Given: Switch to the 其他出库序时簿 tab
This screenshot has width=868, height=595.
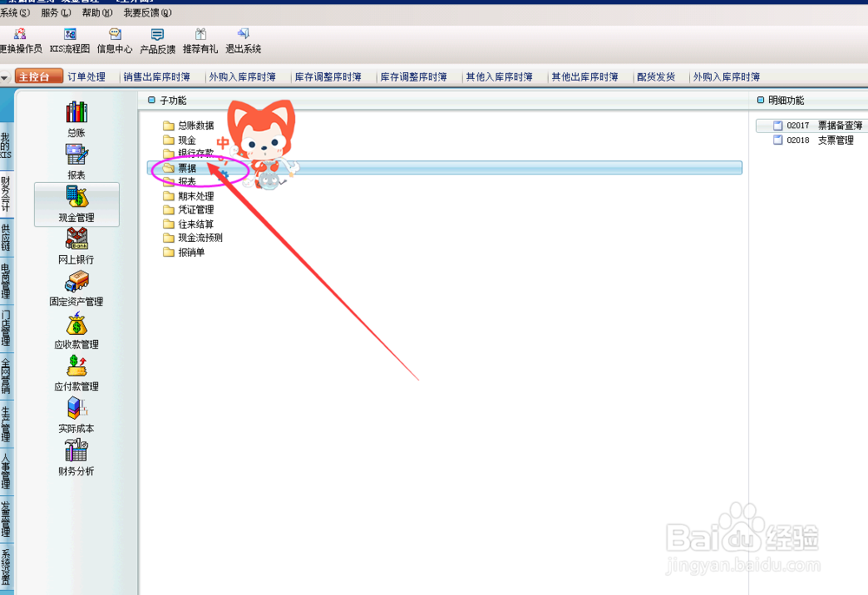Looking at the screenshot, I should (x=585, y=77).
